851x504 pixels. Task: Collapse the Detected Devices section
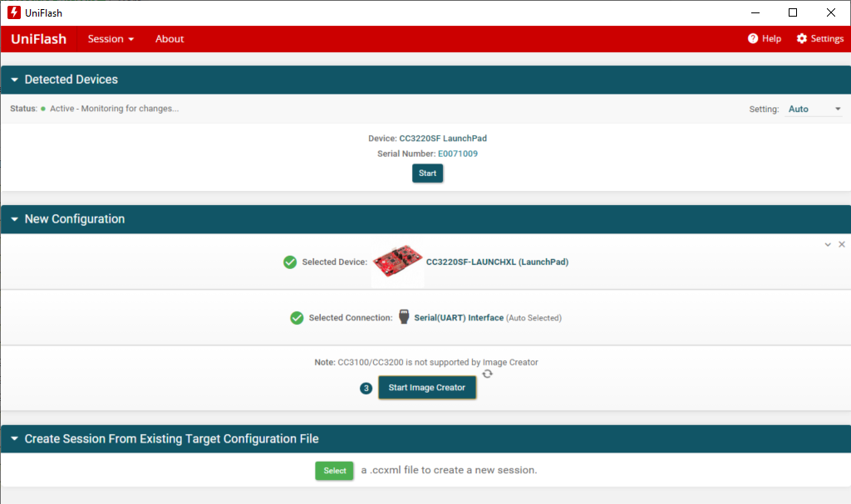tap(15, 80)
